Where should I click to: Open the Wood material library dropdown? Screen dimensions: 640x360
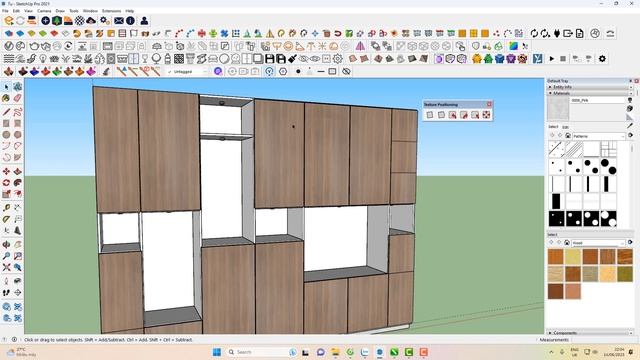pos(598,243)
